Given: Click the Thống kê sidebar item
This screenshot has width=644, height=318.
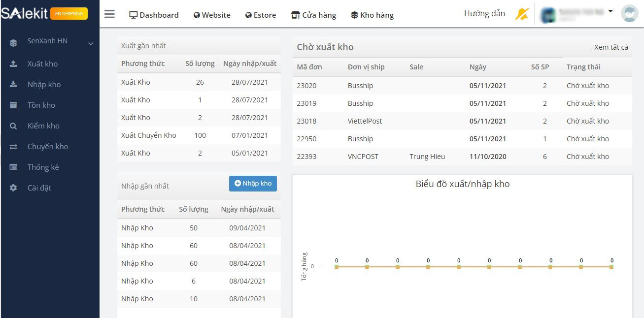Looking at the screenshot, I should point(43,167).
